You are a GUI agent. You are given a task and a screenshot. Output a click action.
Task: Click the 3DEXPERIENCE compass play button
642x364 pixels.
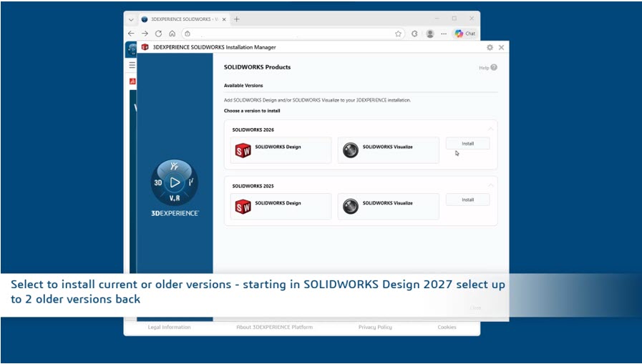(175, 182)
